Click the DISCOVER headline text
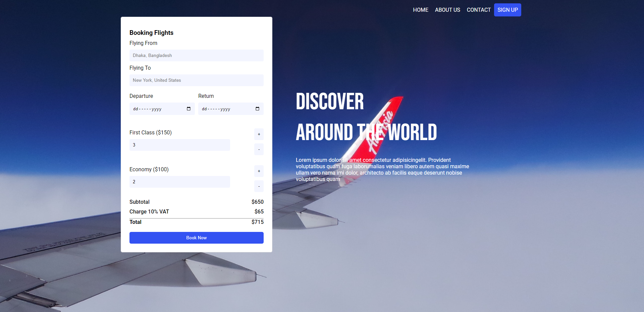 pyautogui.click(x=329, y=102)
